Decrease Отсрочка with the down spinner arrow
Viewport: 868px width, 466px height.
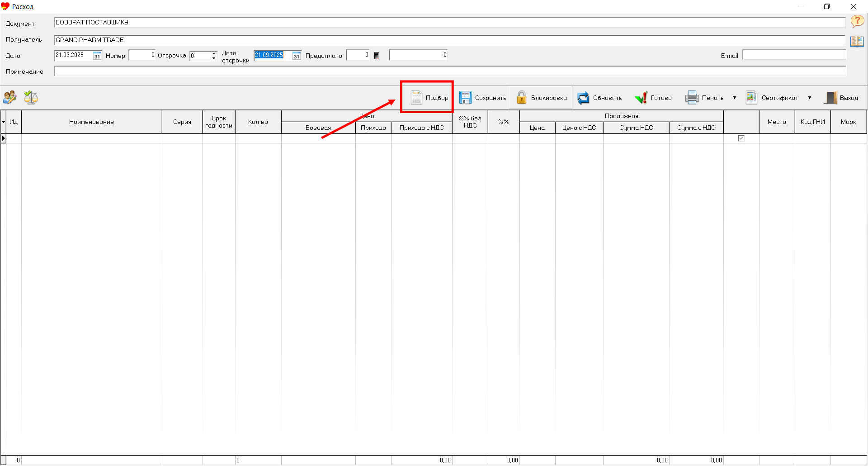click(x=214, y=58)
